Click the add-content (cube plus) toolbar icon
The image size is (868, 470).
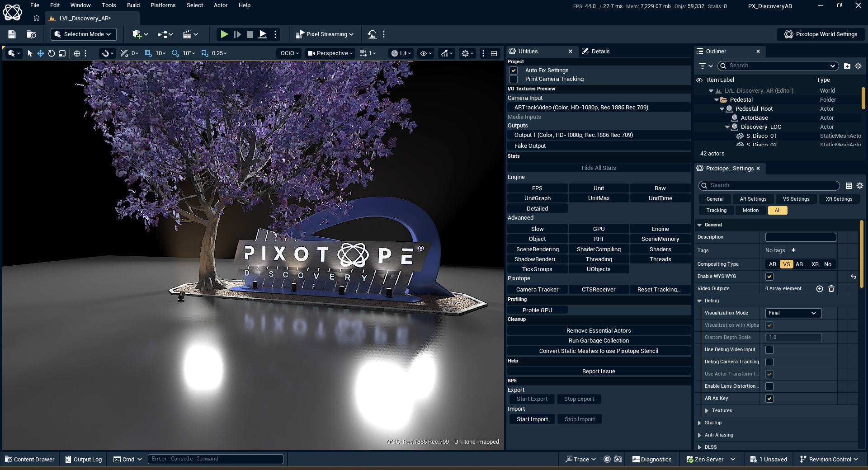pyautogui.click(x=140, y=34)
